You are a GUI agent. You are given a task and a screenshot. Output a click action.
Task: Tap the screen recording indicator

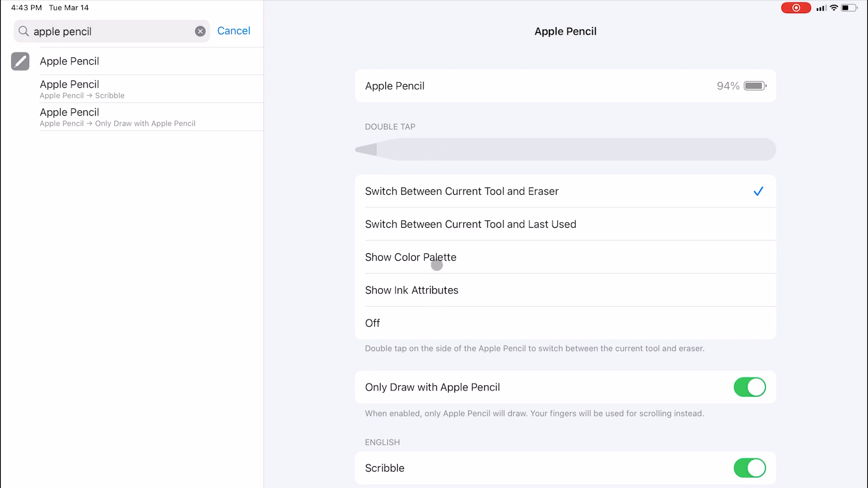tap(796, 8)
